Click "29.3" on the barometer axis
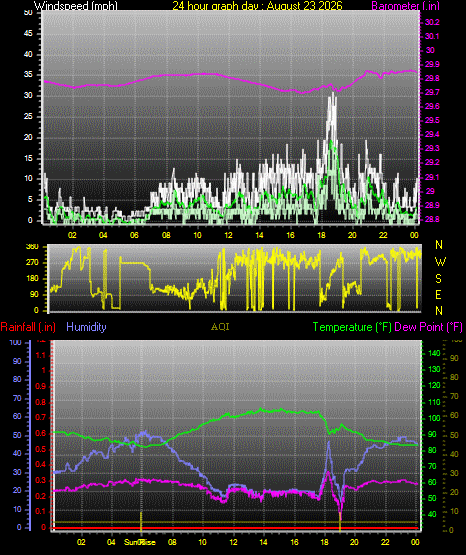 (x=432, y=148)
